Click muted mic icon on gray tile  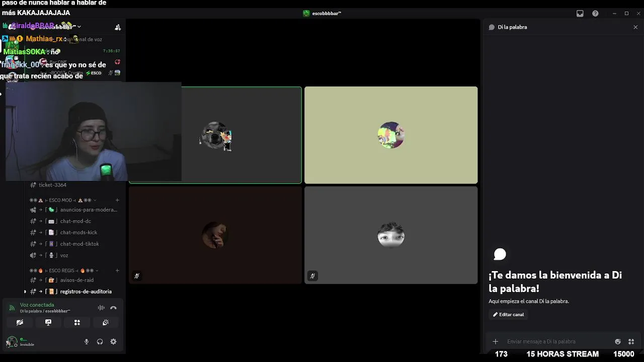[312, 276]
